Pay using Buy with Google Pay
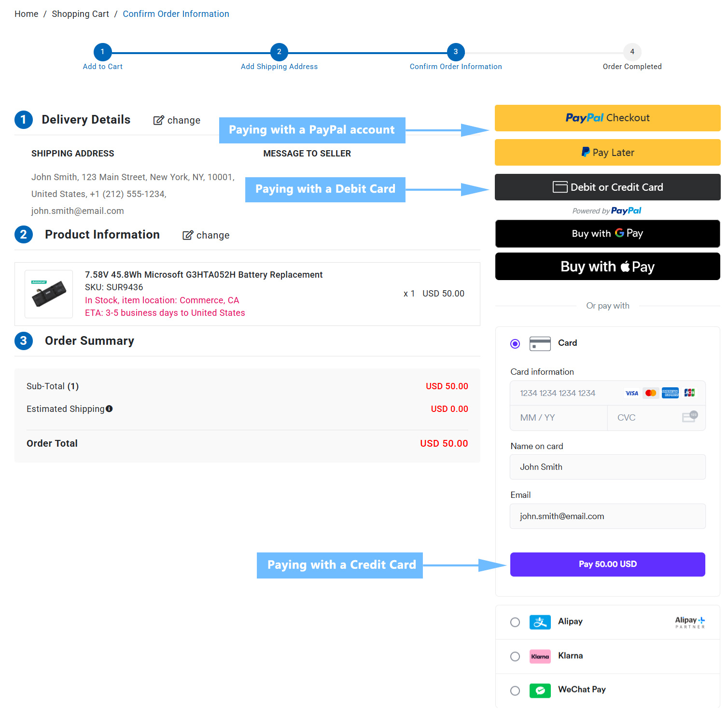Image resolution: width=728 pixels, height=720 pixels. click(x=607, y=234)
